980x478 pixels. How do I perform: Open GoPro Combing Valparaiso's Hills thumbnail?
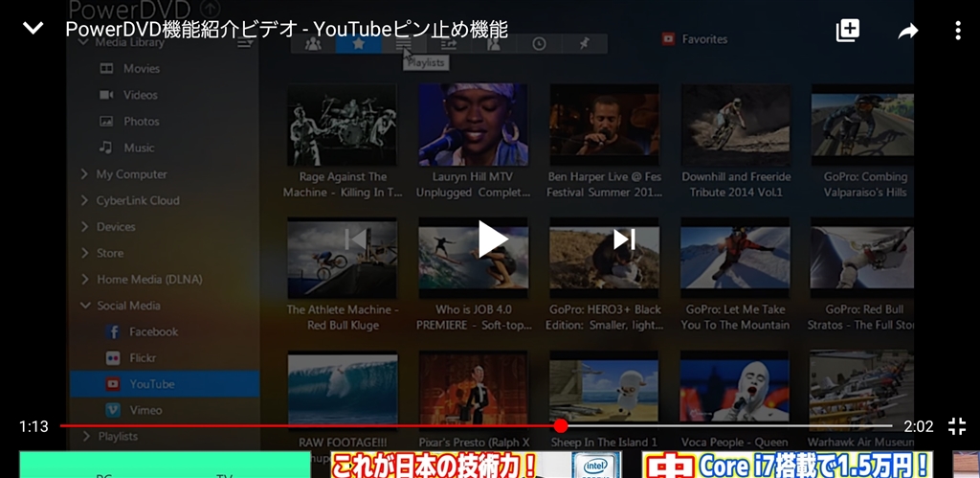(x=862, y=125)
